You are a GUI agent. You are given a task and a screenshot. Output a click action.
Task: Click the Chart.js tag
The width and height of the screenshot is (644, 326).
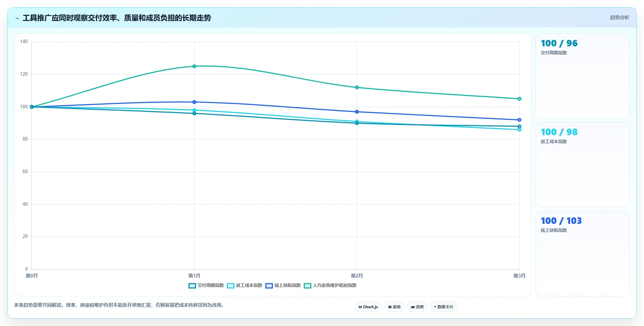[368, 307]
